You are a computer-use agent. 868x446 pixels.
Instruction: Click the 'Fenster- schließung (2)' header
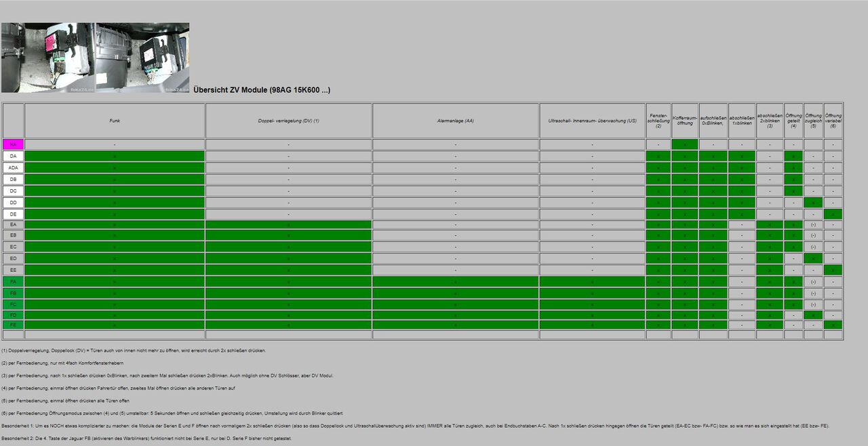click(658, 121)
